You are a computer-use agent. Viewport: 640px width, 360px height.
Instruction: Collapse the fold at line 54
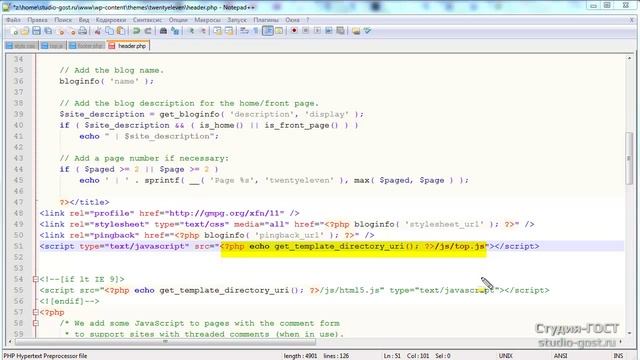pyautogui.click(x=36, y=279)
